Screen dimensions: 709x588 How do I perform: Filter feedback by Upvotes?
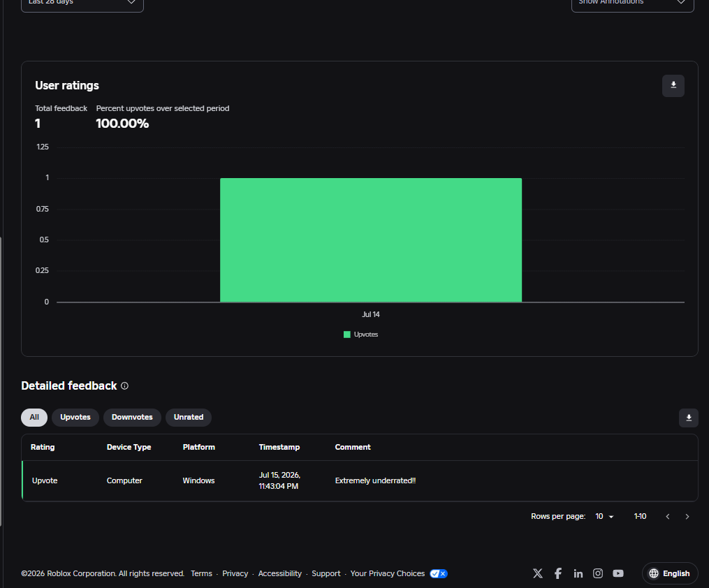75,417
